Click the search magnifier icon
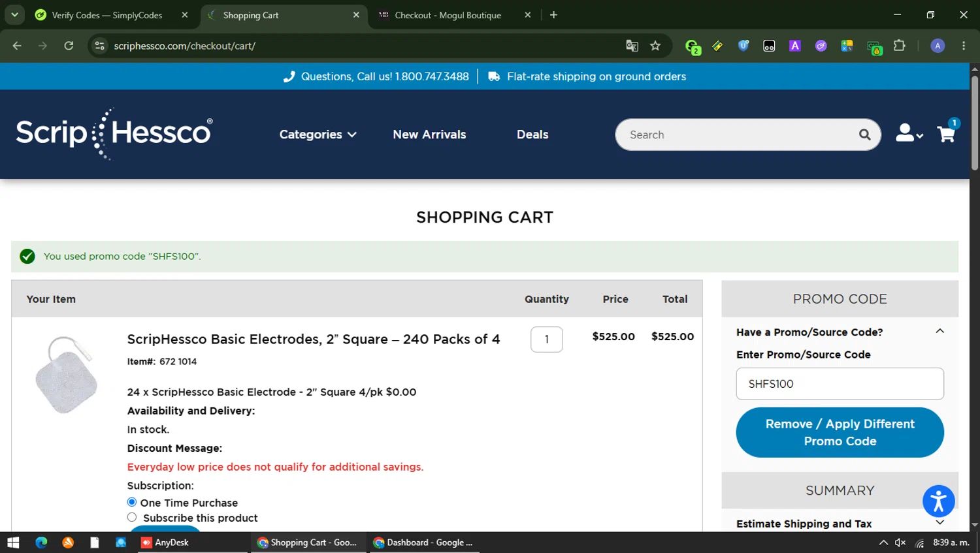Viewport: 980px width, 553px height. pos(864,134)
